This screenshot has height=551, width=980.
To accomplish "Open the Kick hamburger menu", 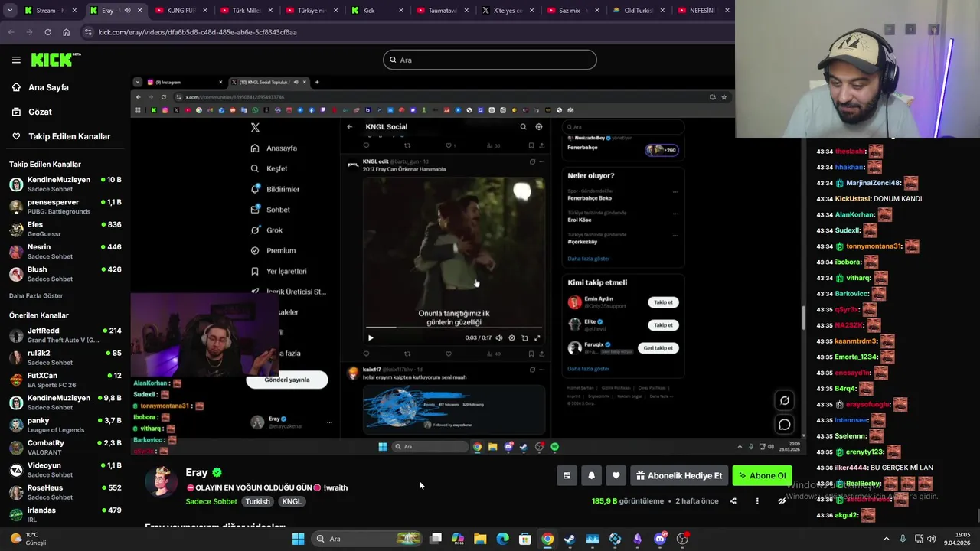I will click(16, 60).
